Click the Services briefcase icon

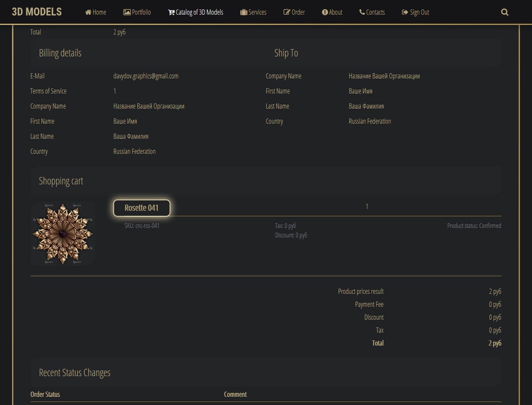coord(244,12)
